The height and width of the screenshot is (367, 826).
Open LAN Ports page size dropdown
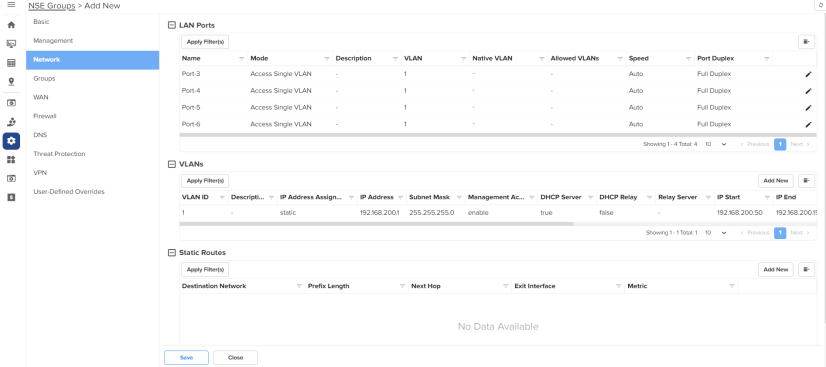[x=716, y=144]
